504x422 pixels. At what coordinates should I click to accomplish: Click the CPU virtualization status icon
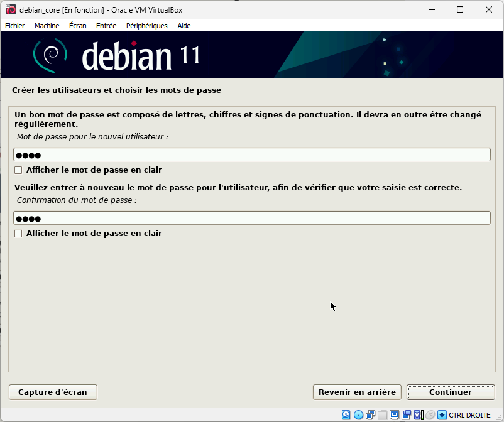(418, 415)
